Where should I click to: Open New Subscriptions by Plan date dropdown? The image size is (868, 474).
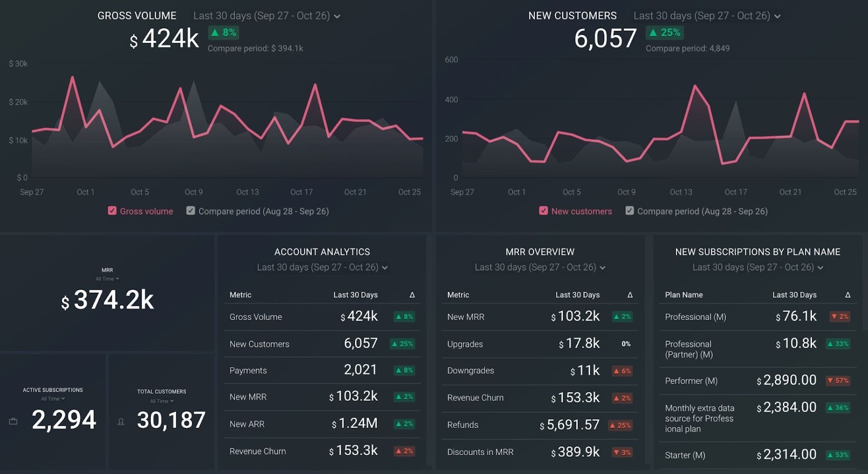pos(758,267)
